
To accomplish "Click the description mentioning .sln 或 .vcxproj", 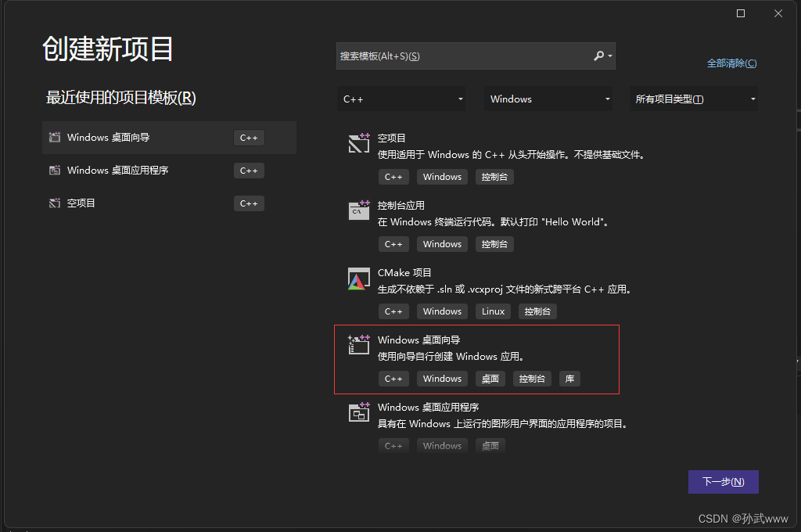I will coord(505,289).
